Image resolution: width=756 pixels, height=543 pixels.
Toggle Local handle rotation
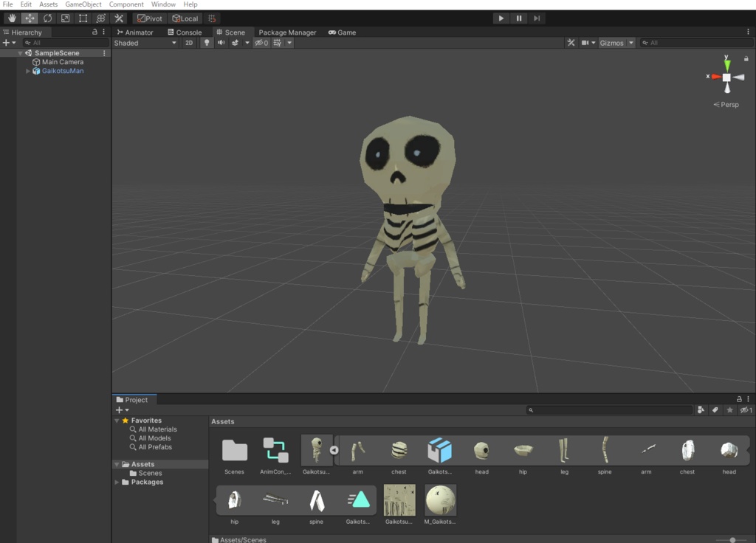point(185,18)
